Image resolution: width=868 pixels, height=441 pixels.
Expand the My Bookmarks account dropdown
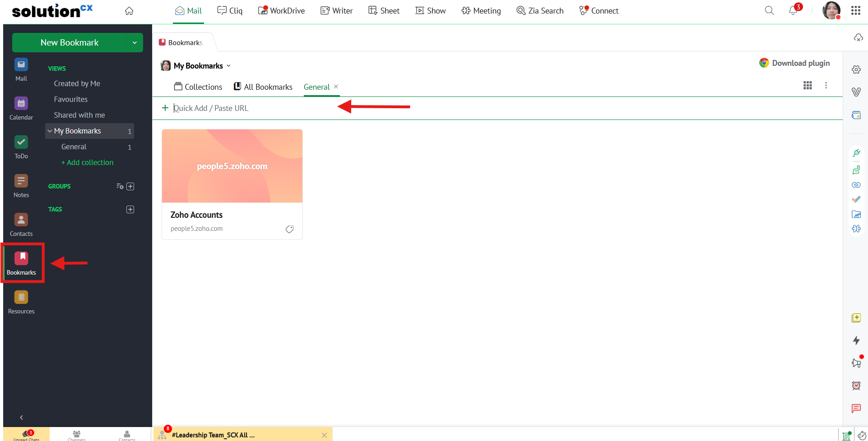click(x=228, y=66)
